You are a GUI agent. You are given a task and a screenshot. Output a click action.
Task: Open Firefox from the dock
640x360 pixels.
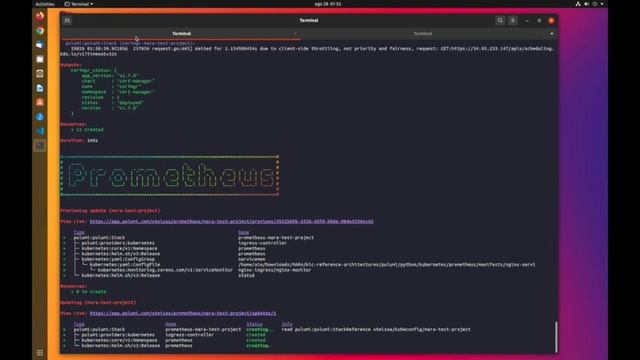(x=40, y=16)
